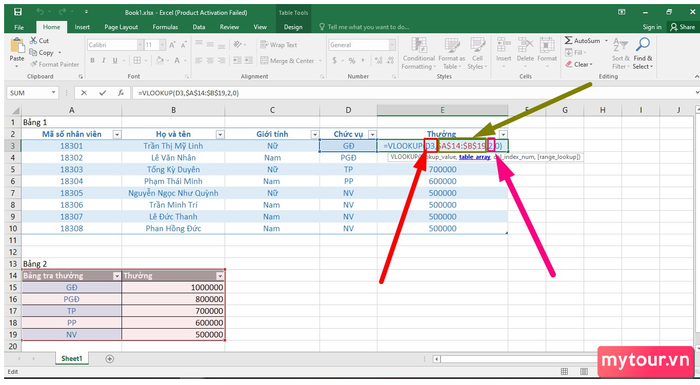Switch to the Formulas tab

pos(165,27)
